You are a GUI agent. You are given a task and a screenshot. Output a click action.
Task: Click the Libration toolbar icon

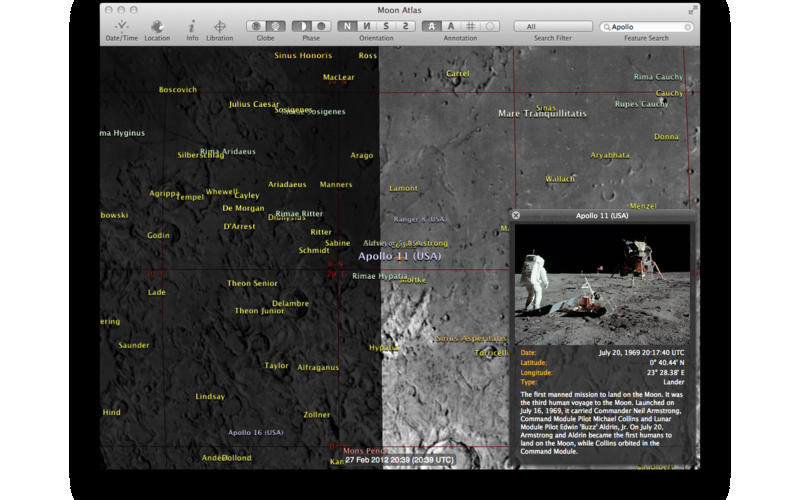(220, 27)
